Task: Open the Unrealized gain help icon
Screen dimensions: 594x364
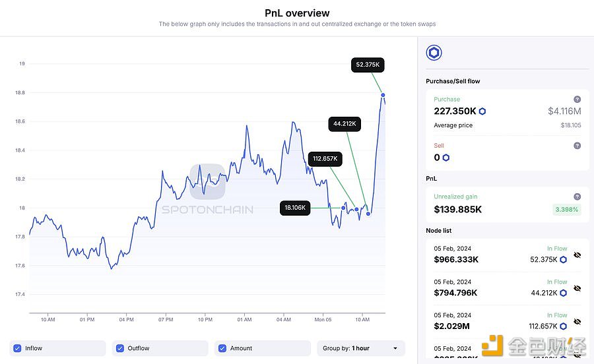Action: pyautogui.click(x=577, y=197)
